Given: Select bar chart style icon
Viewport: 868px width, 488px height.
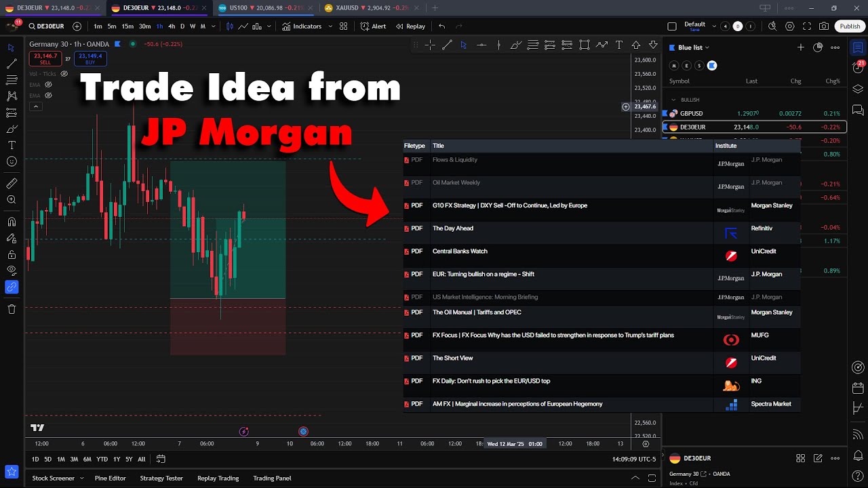Looking at the screenshot, I should tap(257, 26).
